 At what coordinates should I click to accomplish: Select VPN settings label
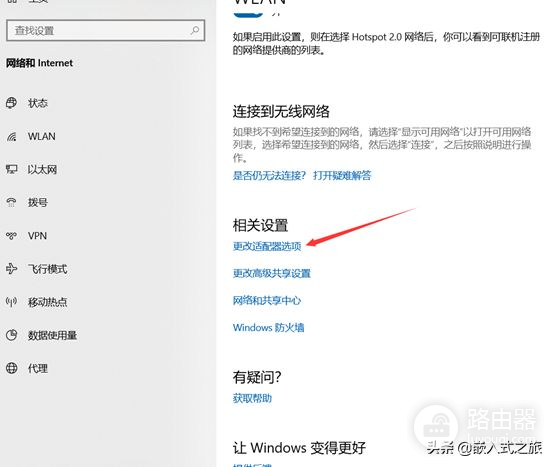[37, 236]
